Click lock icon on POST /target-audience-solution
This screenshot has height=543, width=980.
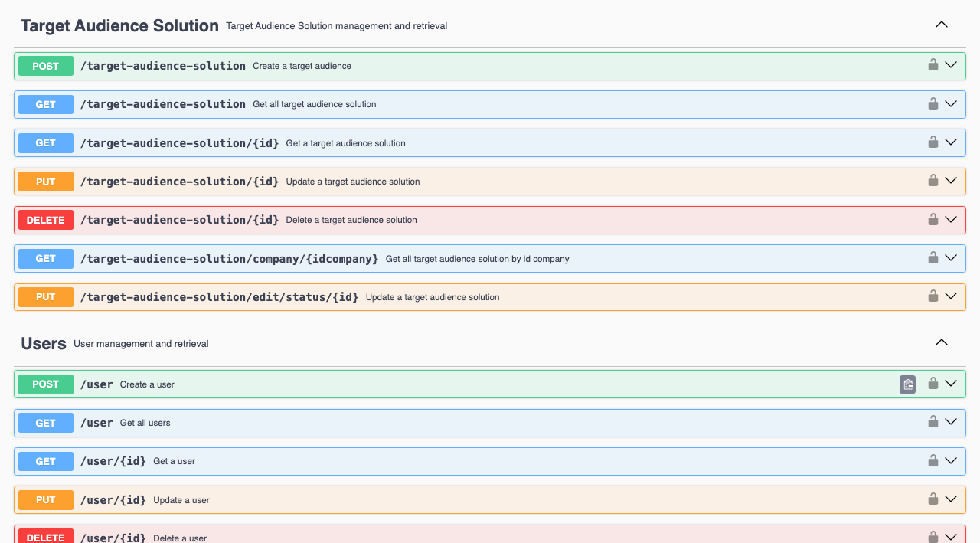(933, 65)
